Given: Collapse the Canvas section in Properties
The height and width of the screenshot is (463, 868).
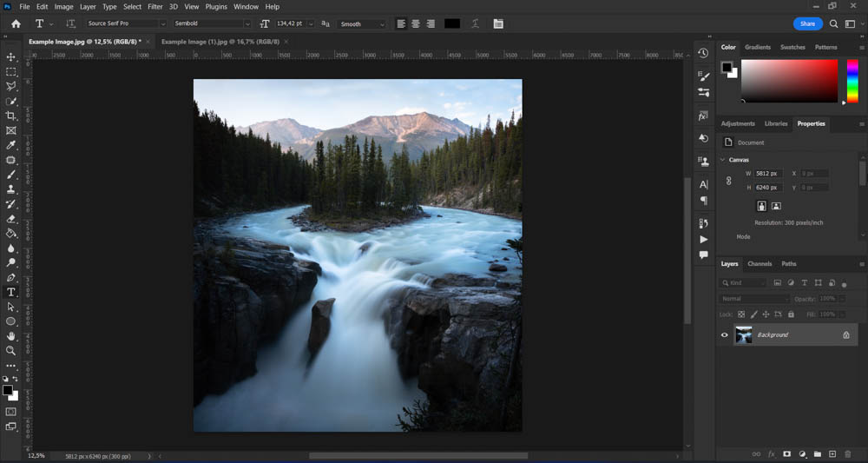Looking at the screenshot, I should [723, 160].
